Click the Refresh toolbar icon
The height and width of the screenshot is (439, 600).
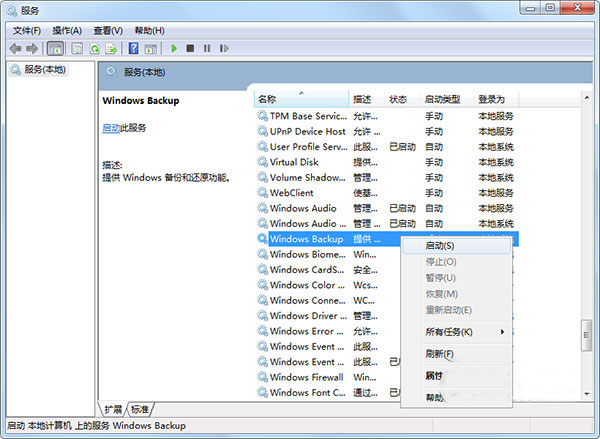tap(95, 48)
